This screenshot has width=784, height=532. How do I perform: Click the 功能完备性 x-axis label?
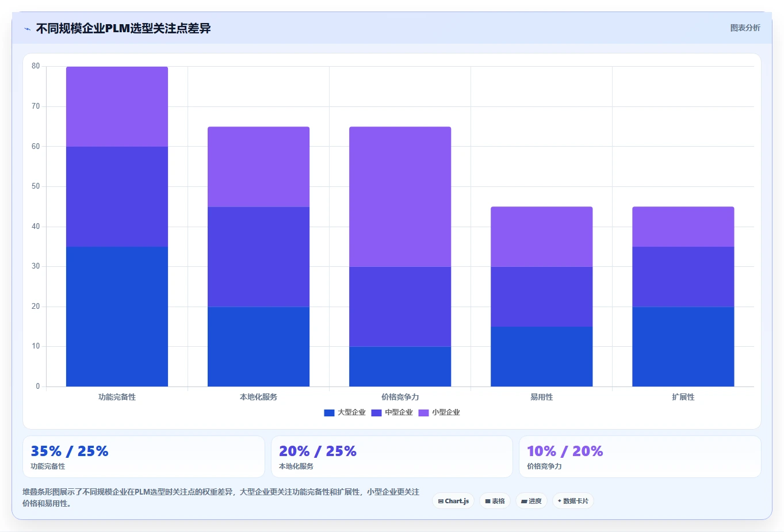click(117, 397)
